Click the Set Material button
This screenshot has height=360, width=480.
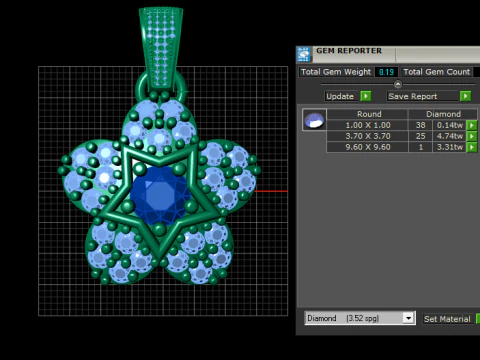pyautogui.click(x=447, y=319)
